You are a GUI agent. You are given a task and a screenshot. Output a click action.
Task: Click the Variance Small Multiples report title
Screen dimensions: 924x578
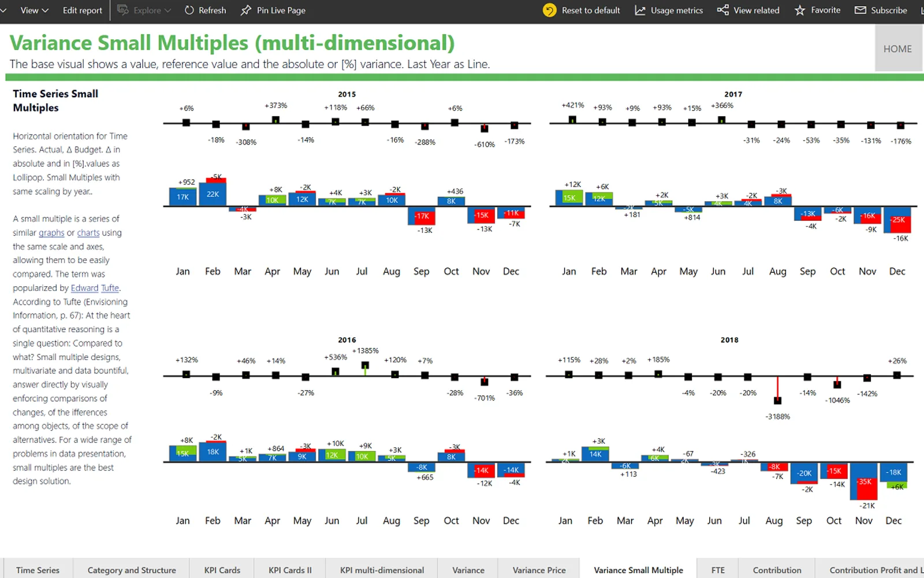point(232,43)
